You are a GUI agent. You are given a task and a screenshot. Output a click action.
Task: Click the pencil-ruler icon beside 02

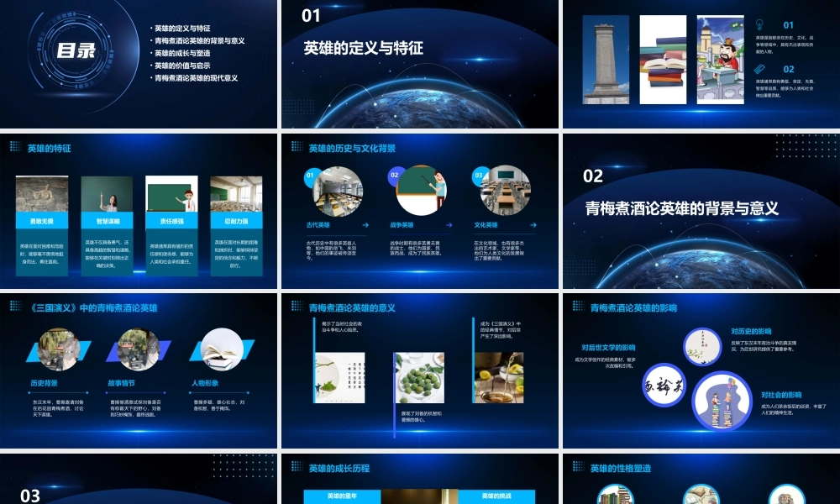759,69
